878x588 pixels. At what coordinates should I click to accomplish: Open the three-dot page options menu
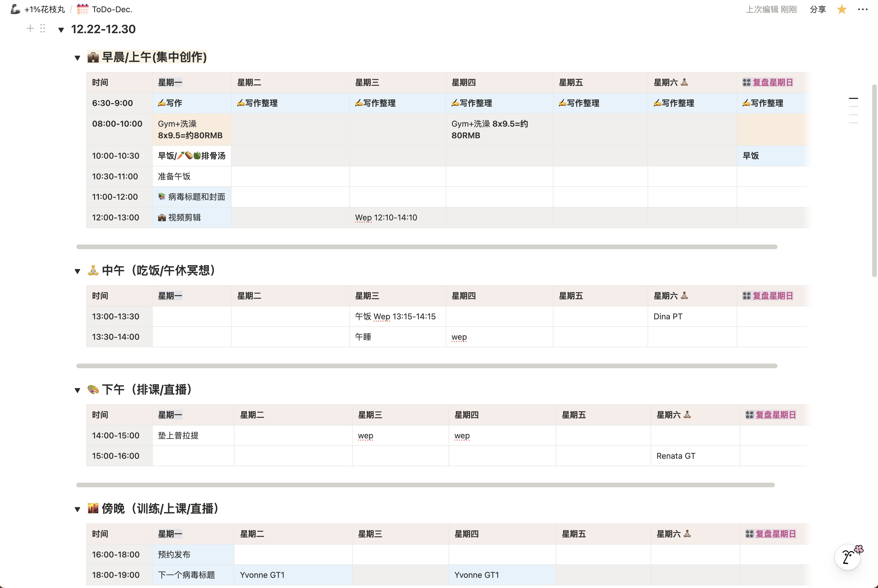point(863,9)
